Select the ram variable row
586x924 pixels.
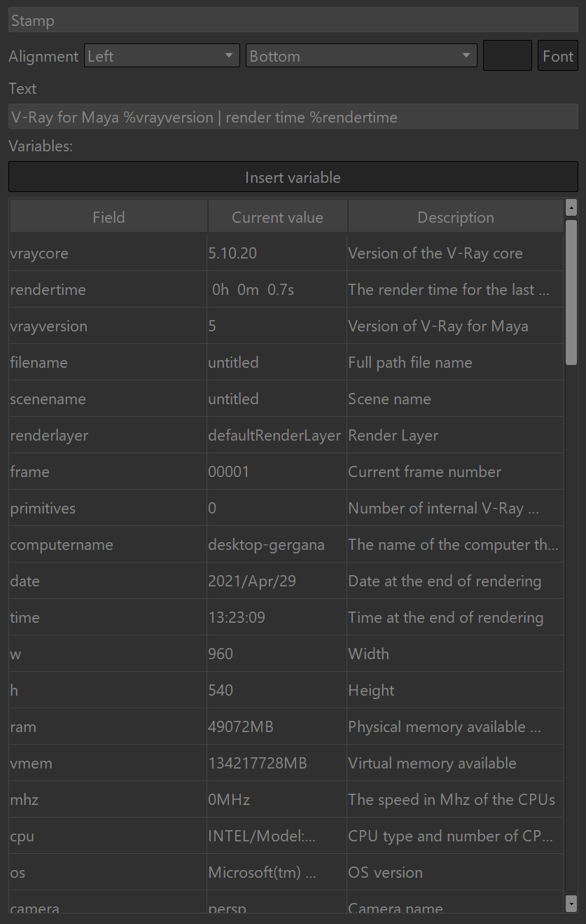point(286,726)
